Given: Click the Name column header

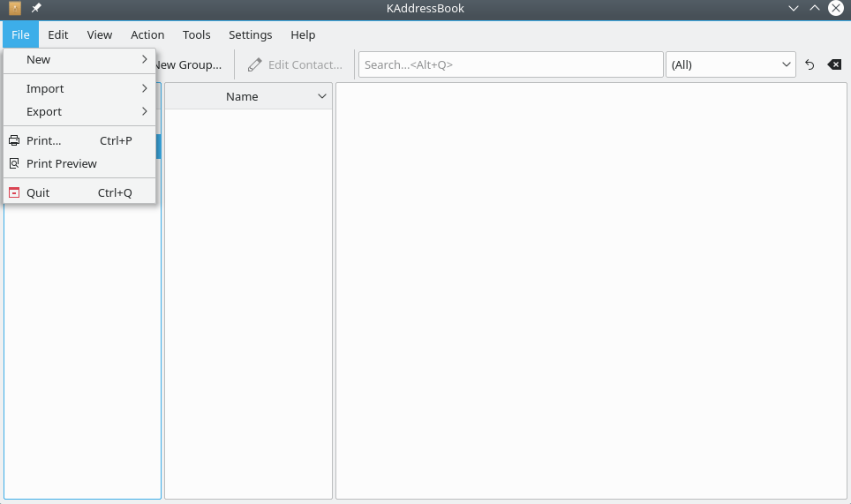Looking at the screenshot, I should click(248, 96).
